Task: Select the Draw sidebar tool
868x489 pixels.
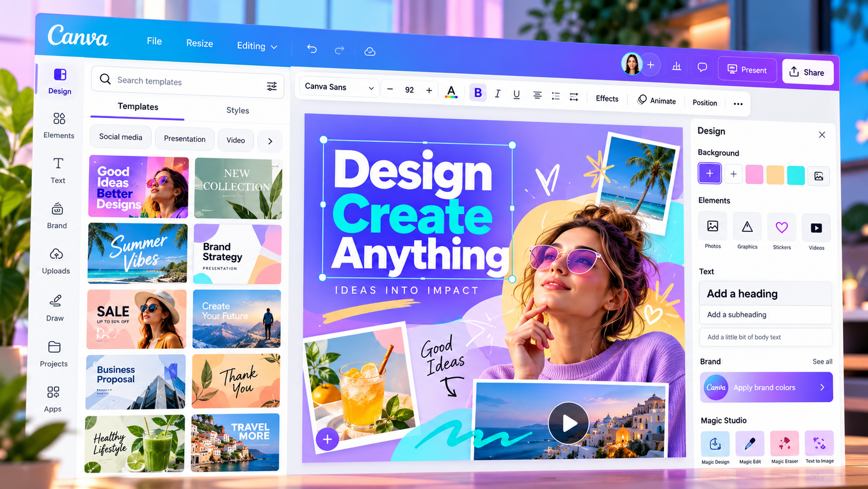Action: click(55, 308)
